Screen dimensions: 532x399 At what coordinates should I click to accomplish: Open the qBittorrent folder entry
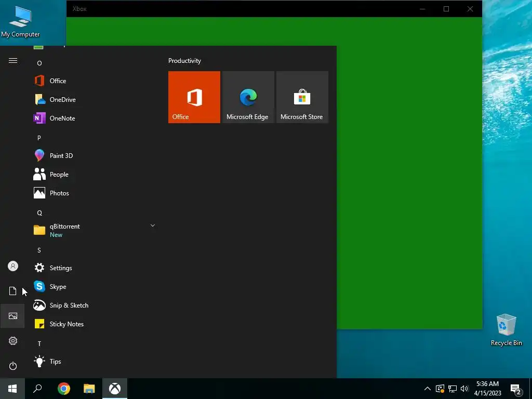click(95, 230)
